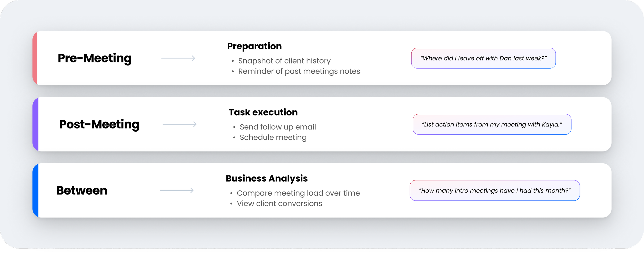Click the purple color bar on Post-Meeting card
The width and height of the screenshot is (644, 257).
pos(36,124)
